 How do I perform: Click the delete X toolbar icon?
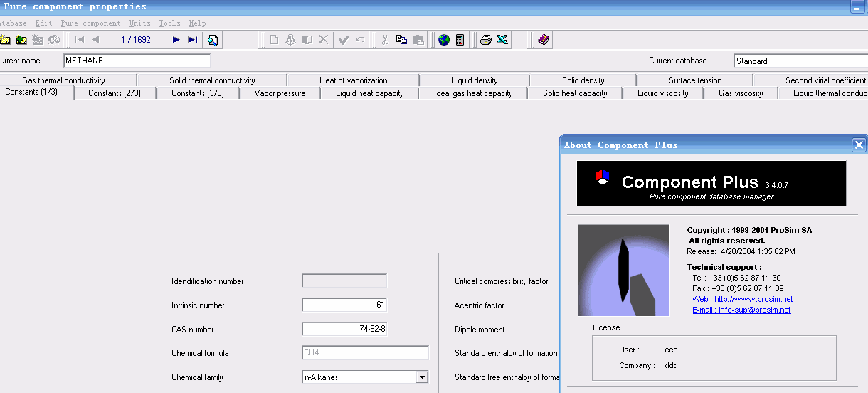click(x=323, y=40)
